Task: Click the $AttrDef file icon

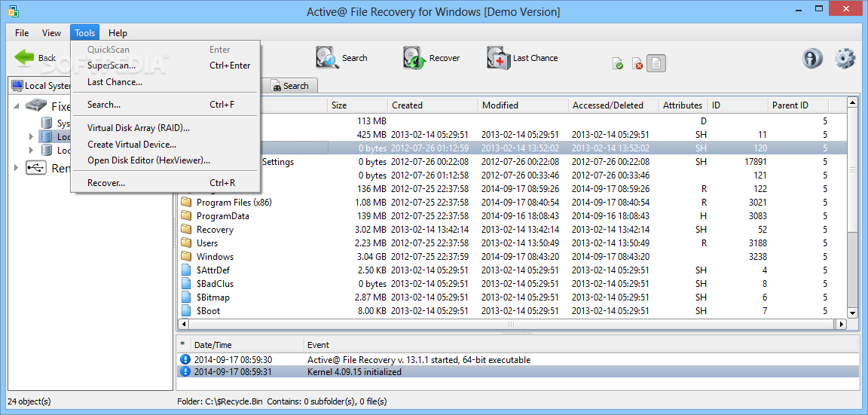Action: (x=186, y=270)
